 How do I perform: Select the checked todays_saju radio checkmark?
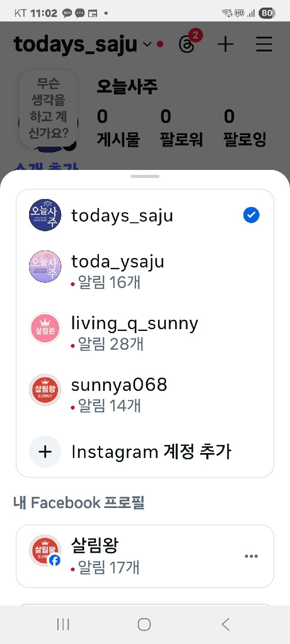click(251, 215)
